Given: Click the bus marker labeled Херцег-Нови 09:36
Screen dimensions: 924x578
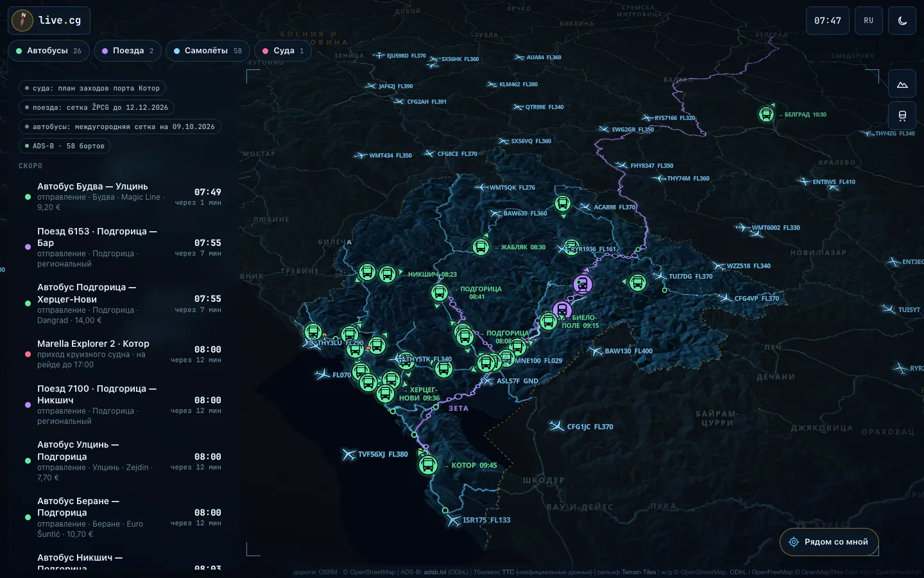Looking at the screenshot, I should pos(385,393).
